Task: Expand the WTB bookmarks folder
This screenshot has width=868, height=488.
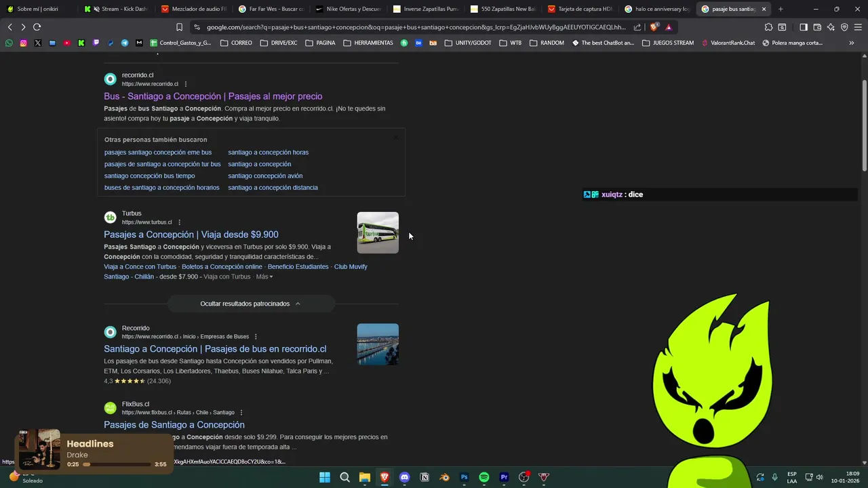Action: (x=511, y=43)
